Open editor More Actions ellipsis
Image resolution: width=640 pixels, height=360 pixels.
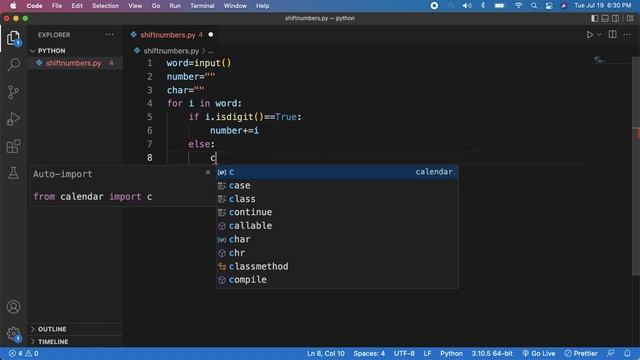[x=627, y=35]
